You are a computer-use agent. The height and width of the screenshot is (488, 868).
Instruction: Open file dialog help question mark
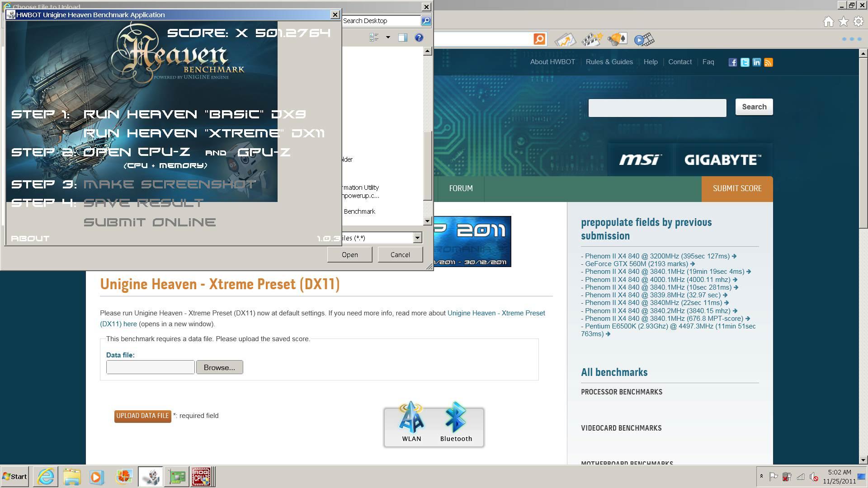click(419, 38)
